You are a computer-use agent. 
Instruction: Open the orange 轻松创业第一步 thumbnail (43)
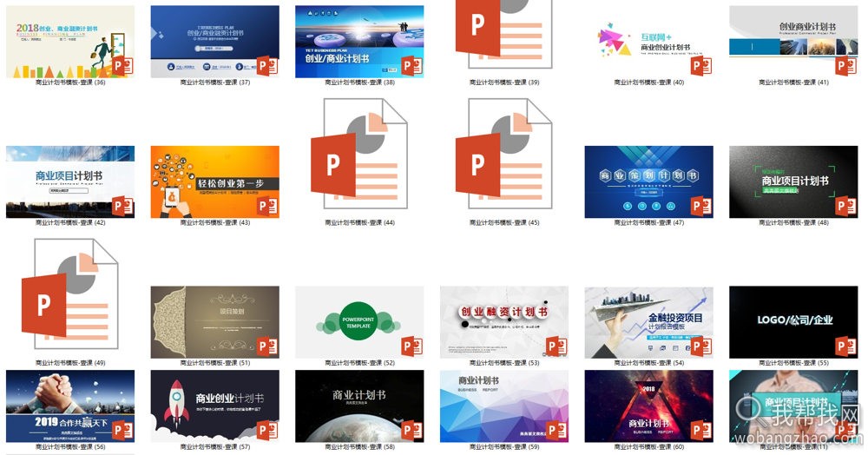[x=214, y=182]
